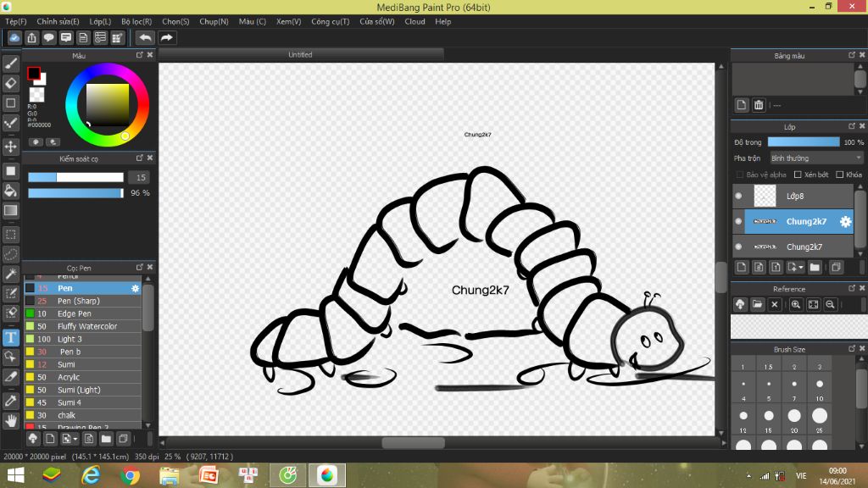Open the Bộ lọc(R) menu
Image resolution: width=868 pixels, height=488 pixels.
pos(136,21)
